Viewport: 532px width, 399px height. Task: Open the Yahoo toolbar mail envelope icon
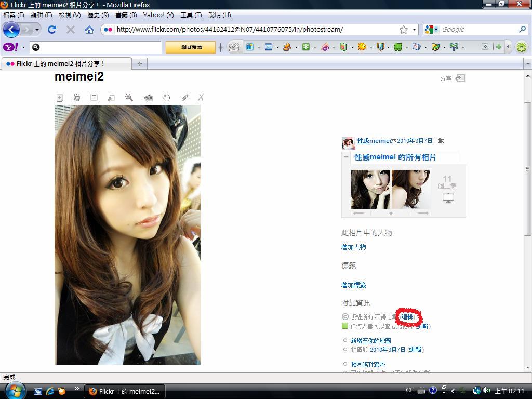269,47
